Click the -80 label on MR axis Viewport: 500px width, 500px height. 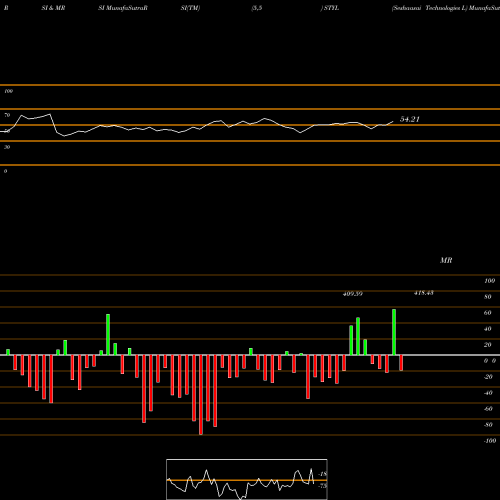488,425
